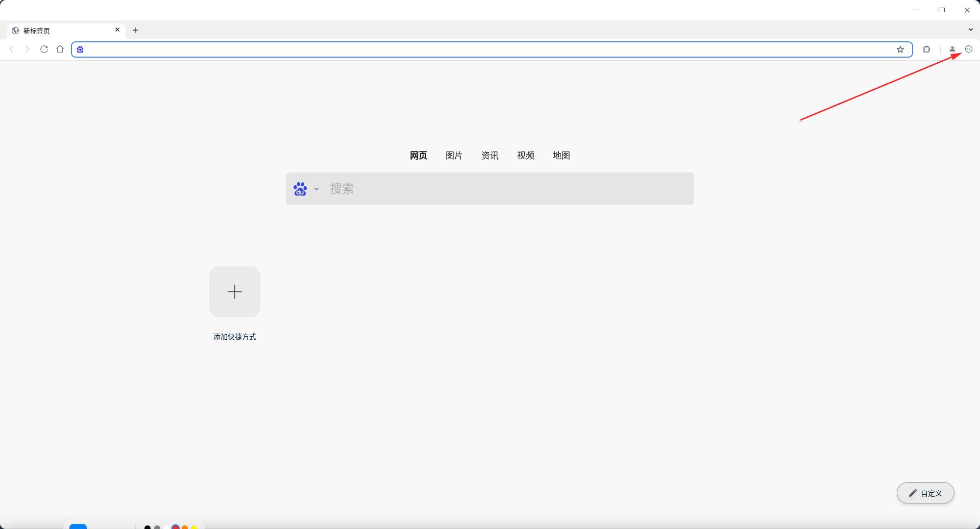The height and width of the screenshot is (529, 980).
Task: Switch to the 资讯 search category
Action: pos(490,156)
